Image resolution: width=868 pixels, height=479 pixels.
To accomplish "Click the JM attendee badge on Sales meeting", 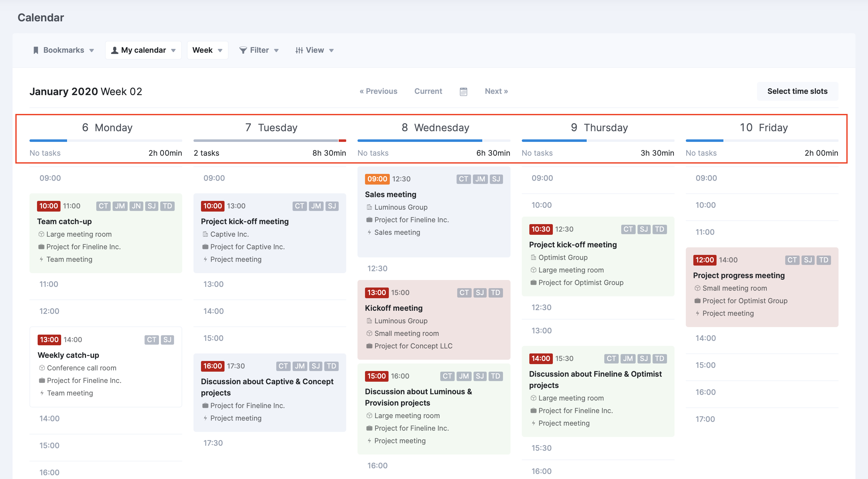I will (x=480, y=179).
